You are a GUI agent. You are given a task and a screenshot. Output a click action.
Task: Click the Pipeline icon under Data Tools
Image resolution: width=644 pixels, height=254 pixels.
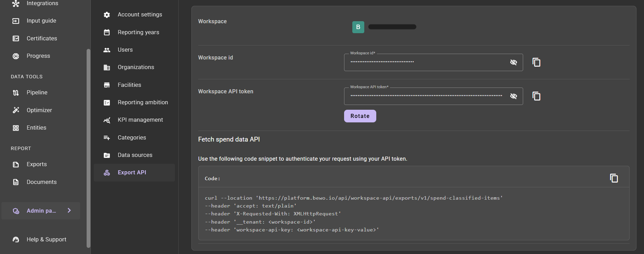[x=16, y=93]
